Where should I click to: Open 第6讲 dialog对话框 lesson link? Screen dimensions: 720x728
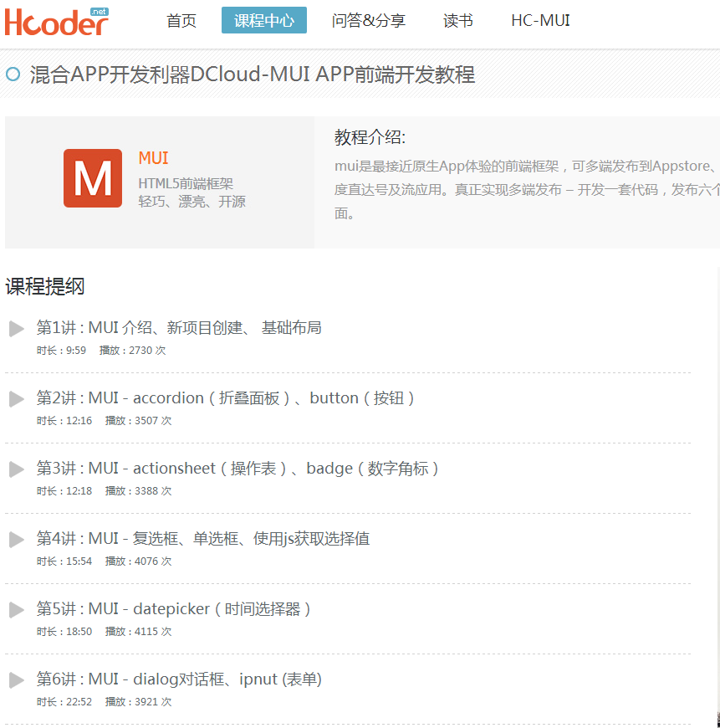coord(179,679)
